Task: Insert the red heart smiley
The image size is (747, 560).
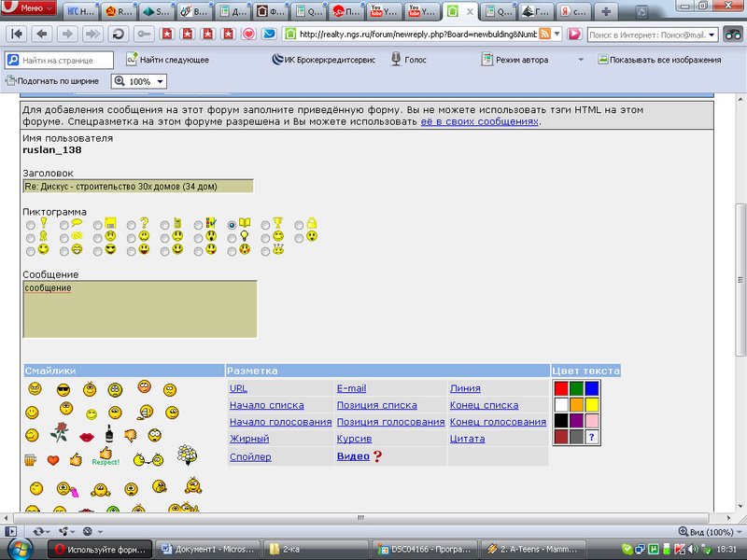Action: coord(53,460)
